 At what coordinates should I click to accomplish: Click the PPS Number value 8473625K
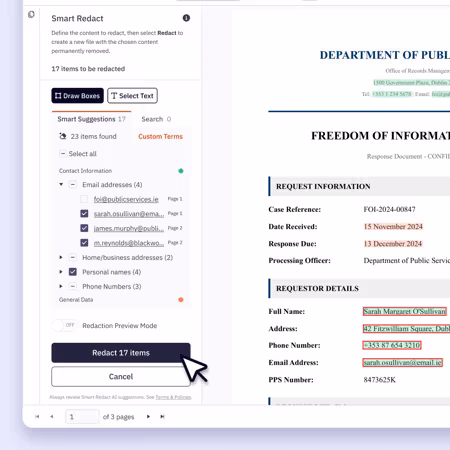pyautogui.click(x=380, y=380)
